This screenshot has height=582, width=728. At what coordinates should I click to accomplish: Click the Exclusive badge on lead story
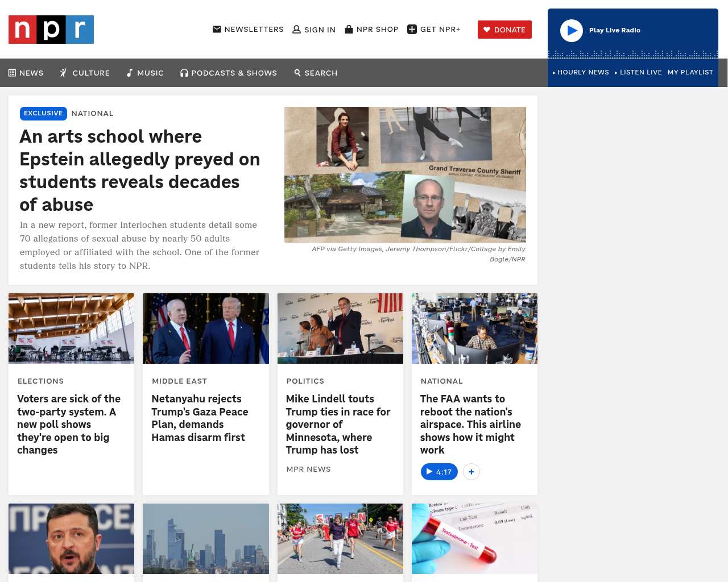[x=43, y=113]
